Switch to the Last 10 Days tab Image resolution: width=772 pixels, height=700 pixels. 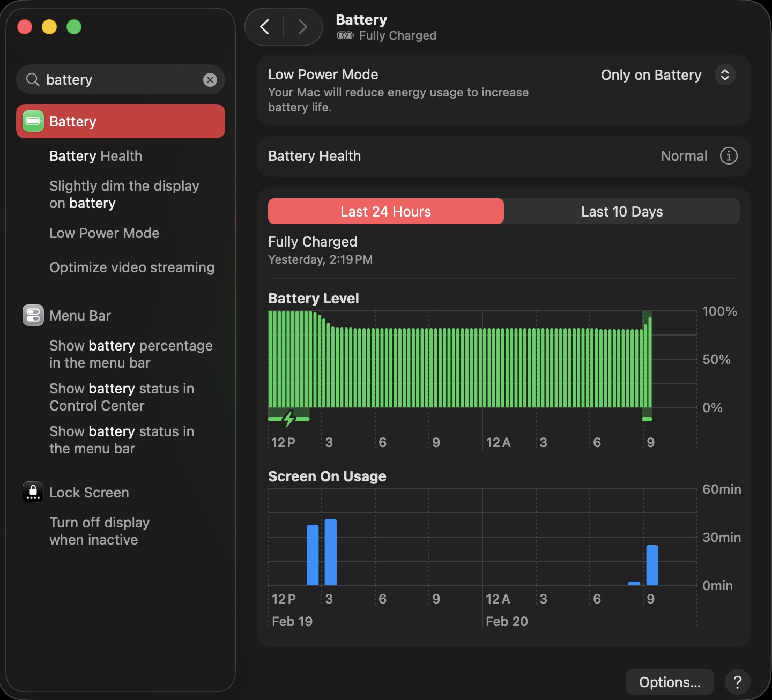[622, 212]
